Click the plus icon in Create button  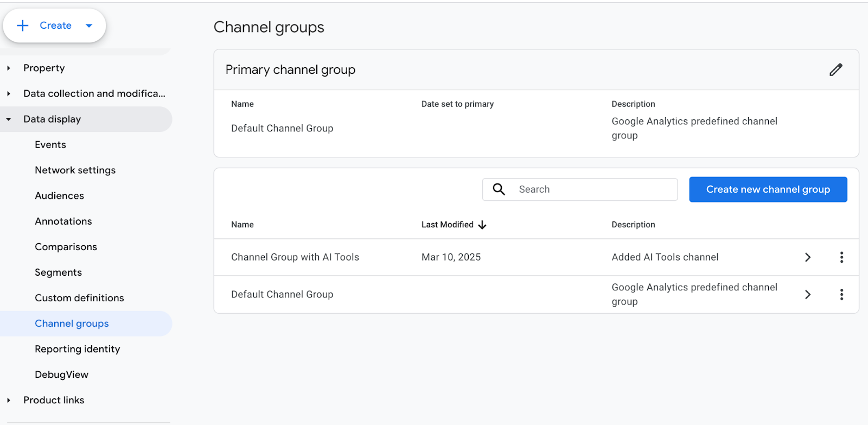pos(23,26)
